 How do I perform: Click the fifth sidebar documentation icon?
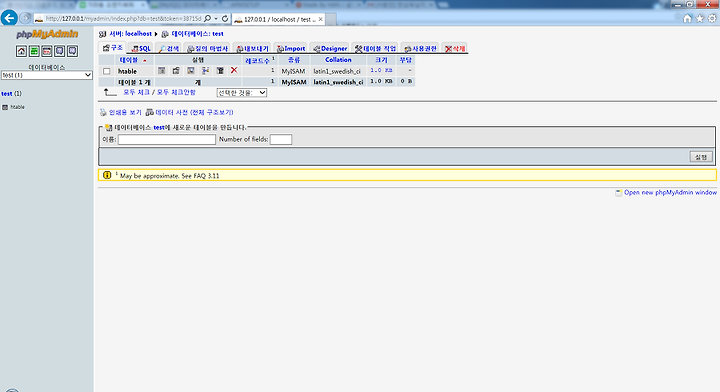73,51
